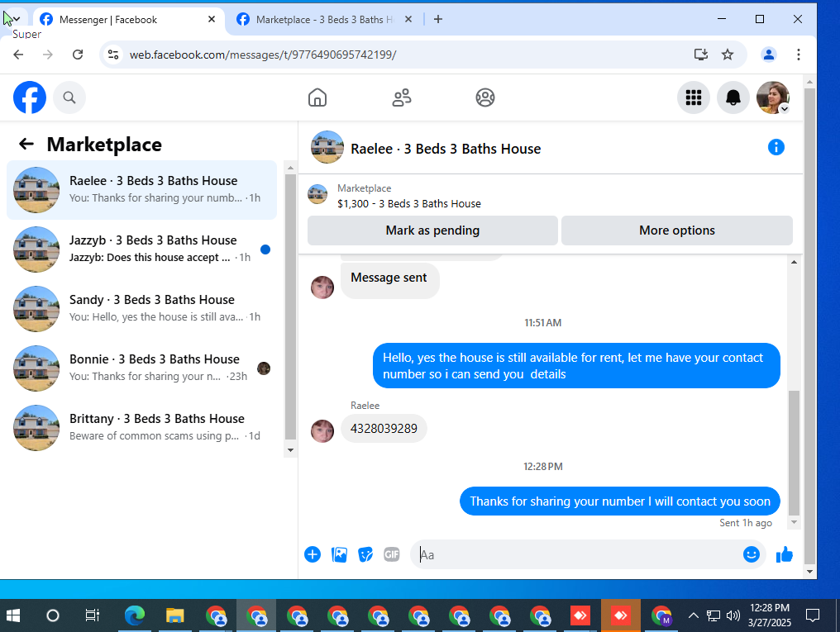
Task: Send a thumbs-up like
Action: click(x=785, y=554)
